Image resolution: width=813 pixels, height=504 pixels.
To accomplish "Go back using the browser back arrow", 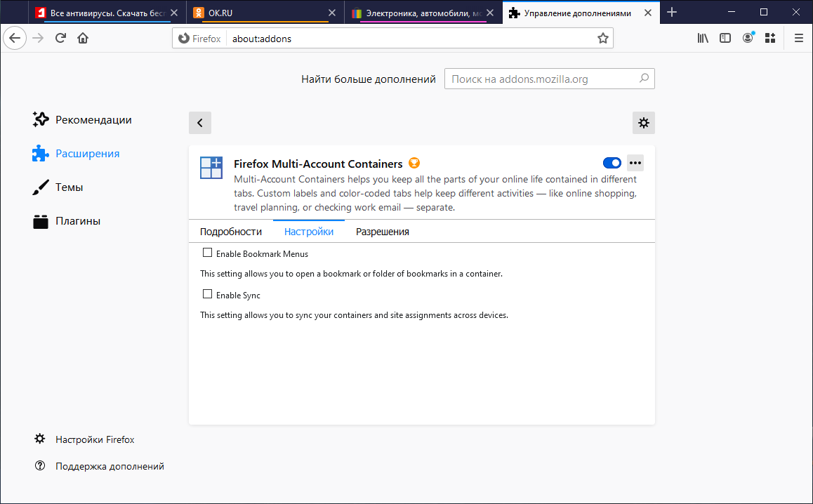I will pos(15,39).
